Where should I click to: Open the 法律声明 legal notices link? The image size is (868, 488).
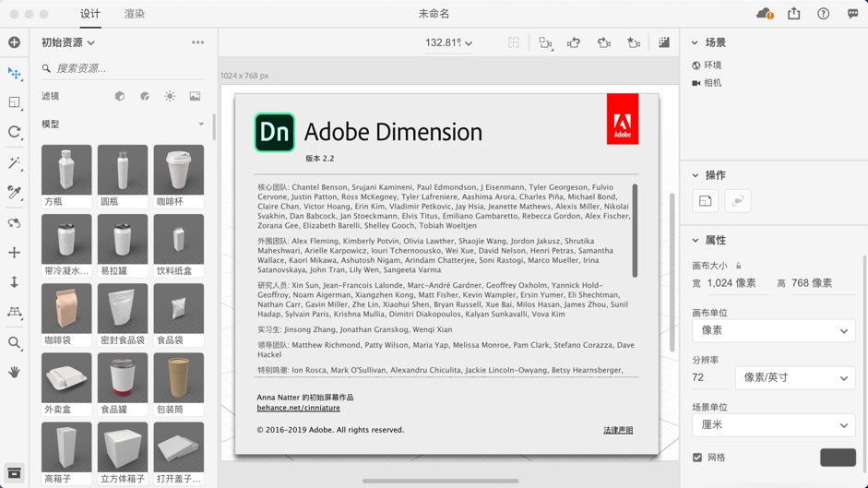pos(618,430)
